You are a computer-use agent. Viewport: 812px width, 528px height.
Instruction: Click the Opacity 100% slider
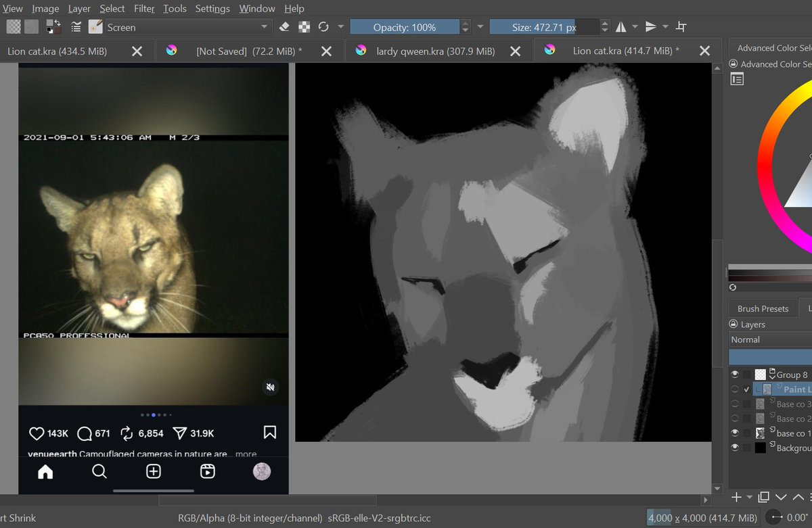tap(405, 27)
